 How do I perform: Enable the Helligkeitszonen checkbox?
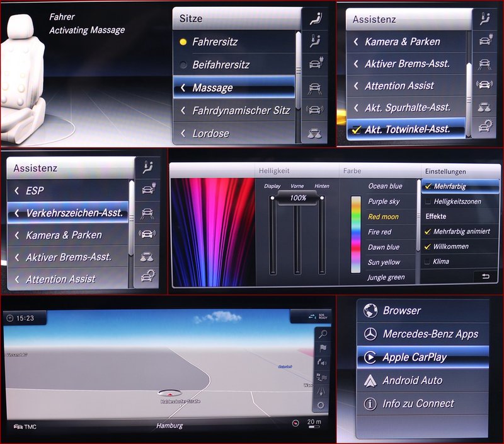(428, 201)
